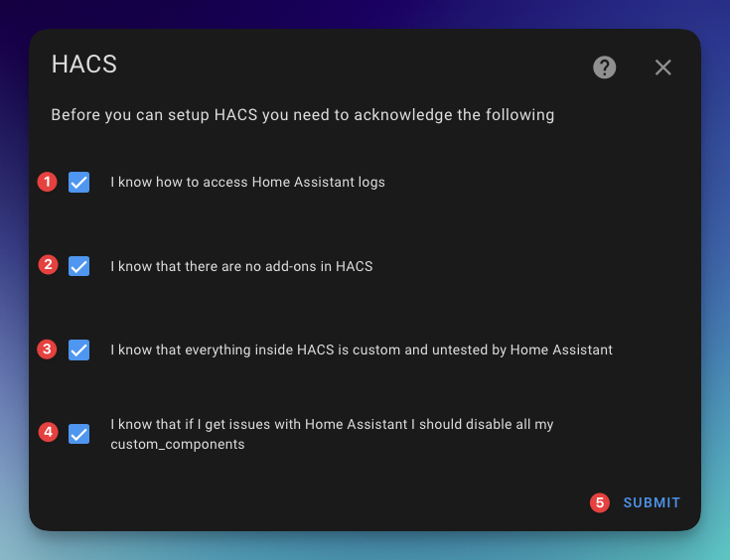Viewport: 730px width, 560px height.
Task: Click the word "custom_components" in the last label
Action: pos(177,445)
